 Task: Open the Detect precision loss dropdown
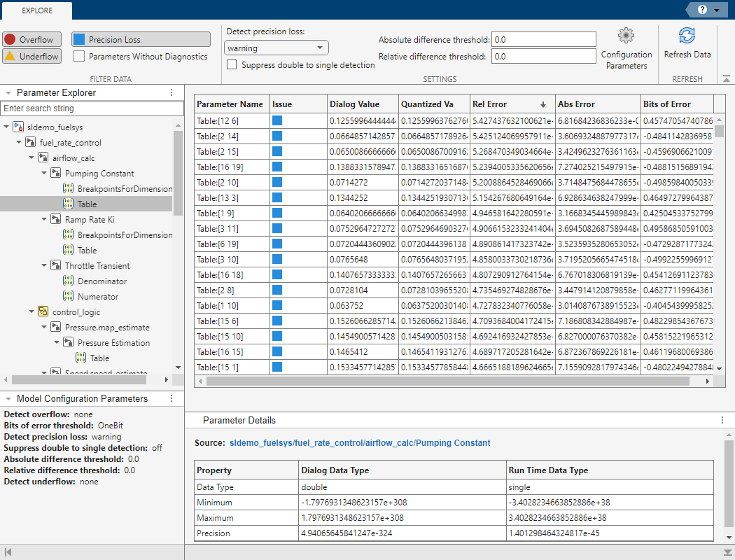tap(276, 48)
